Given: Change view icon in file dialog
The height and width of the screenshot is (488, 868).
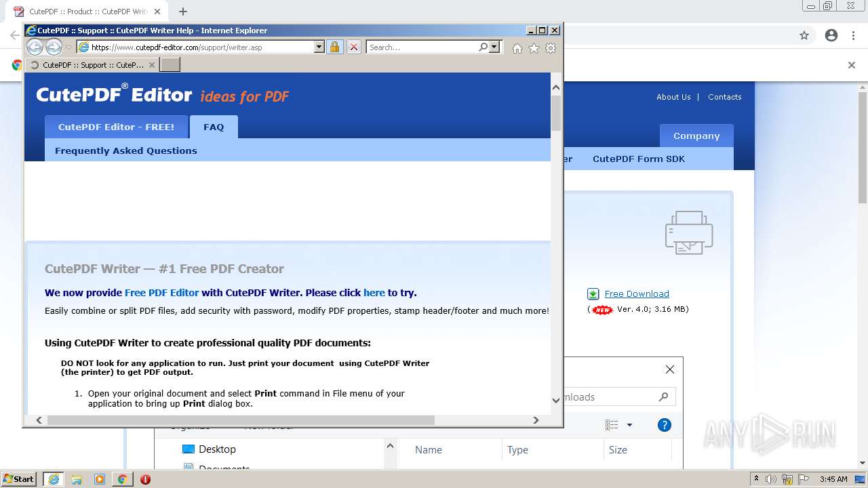Looking at the screenshot, I should (x=612, y=425).
